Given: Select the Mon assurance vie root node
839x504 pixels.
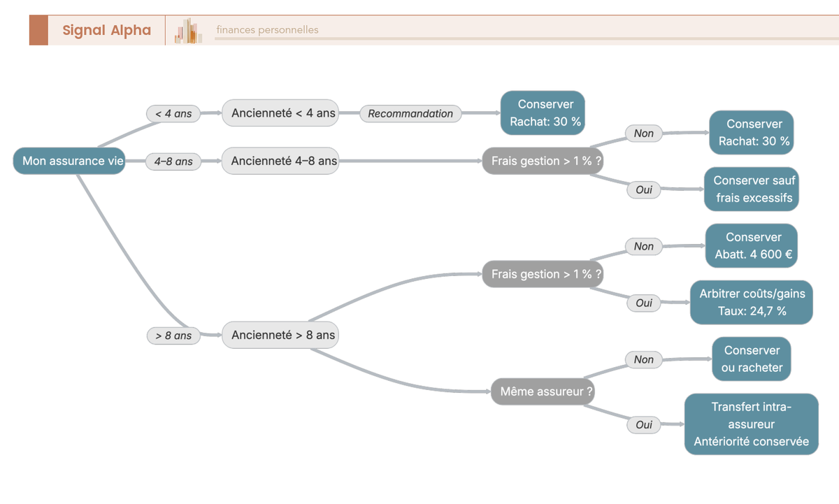Looking at the screenshot, I should pos(69,161).
